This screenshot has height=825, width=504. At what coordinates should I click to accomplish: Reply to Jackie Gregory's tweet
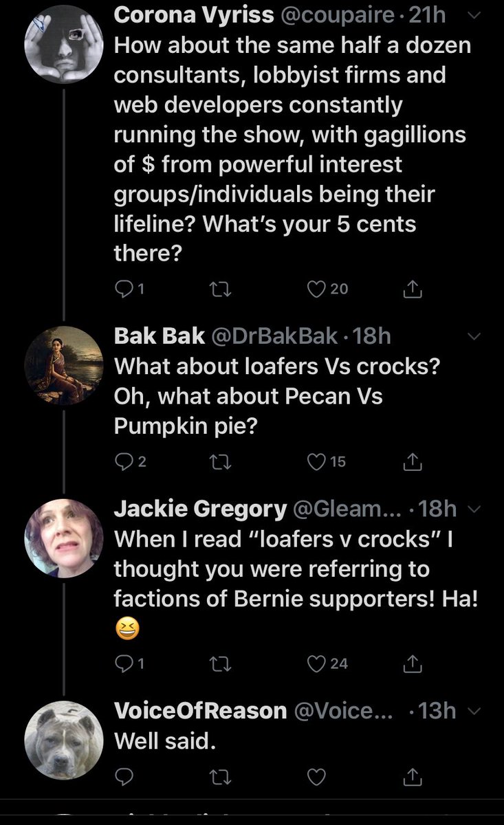(x=123, y=663)
